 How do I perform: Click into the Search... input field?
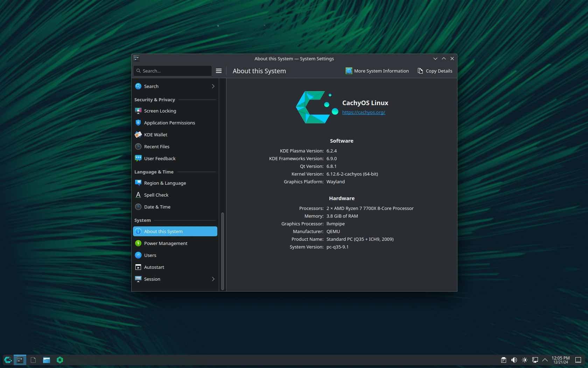coord(172,71)
